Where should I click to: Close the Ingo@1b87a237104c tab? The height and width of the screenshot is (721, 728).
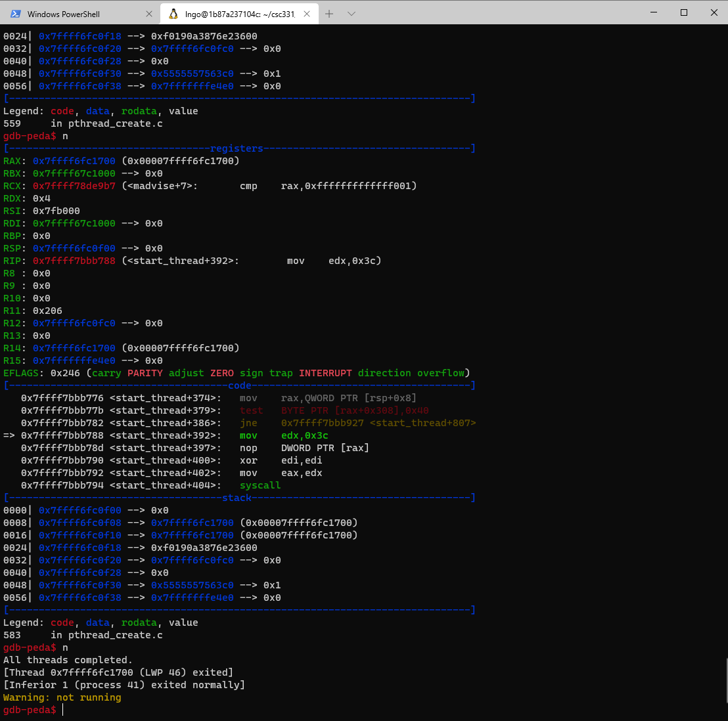tap(307, 14)
